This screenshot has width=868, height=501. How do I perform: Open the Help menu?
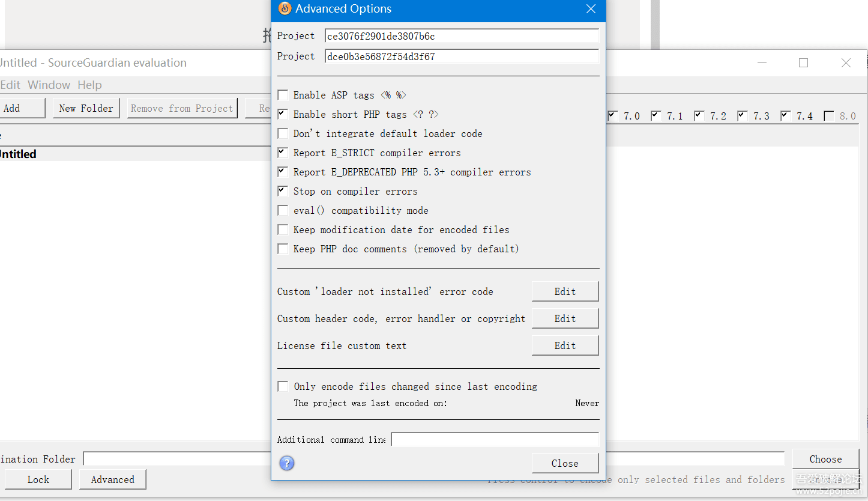pos(89,85)
